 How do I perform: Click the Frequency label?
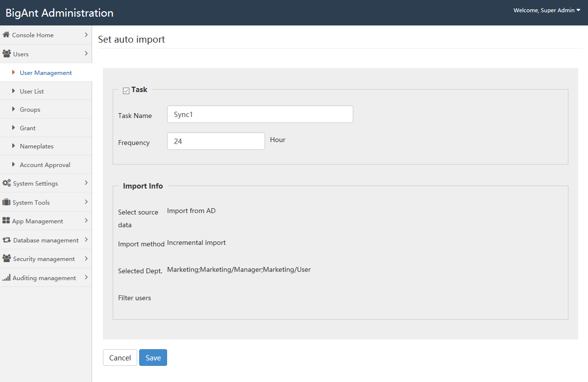pyautogui.click(x=134, y=143)
